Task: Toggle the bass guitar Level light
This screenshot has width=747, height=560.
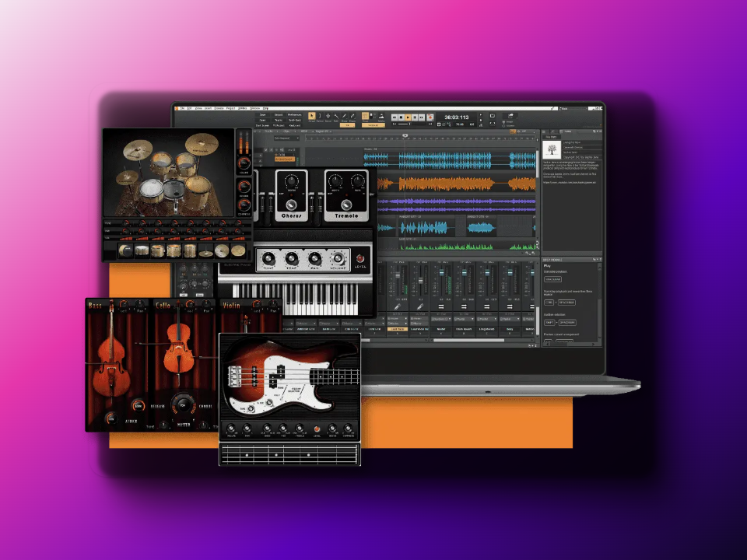Action: click(x=317, y=429)
